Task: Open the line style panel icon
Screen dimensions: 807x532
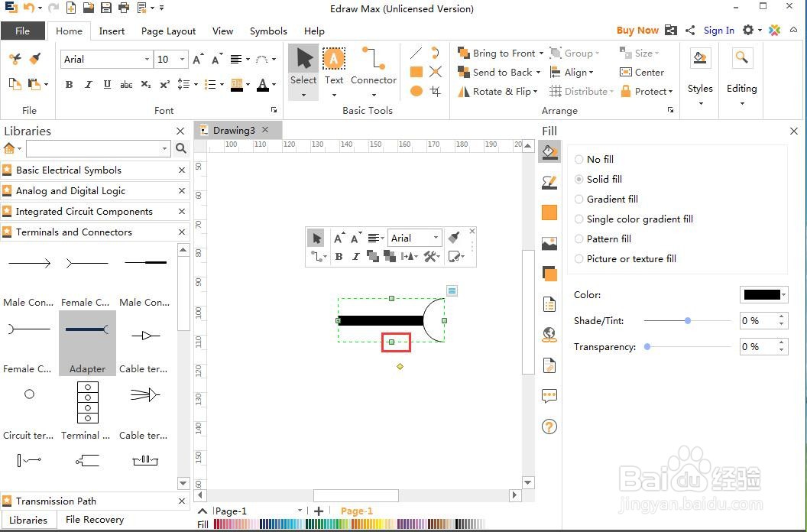Action: 549,183
